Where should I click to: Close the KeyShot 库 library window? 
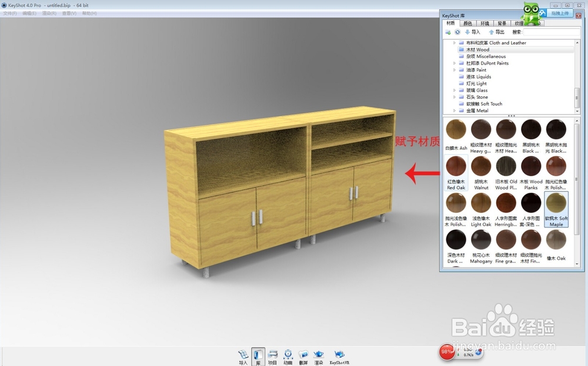578,15
